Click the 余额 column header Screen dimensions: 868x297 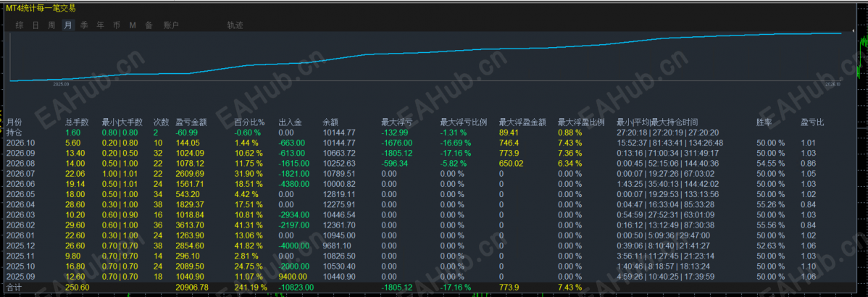(330, 122)
